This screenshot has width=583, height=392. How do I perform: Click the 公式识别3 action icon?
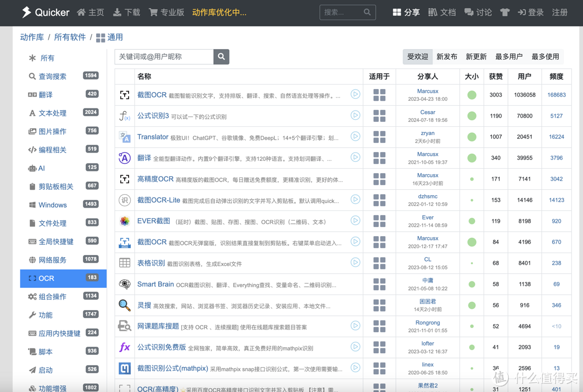click(x=125, y=116)
